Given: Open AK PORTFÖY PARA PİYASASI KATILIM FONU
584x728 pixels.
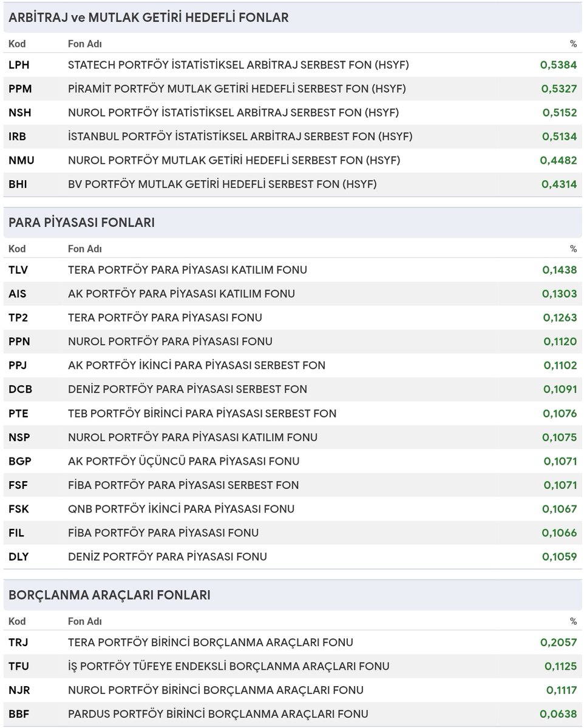Looking at the screenshot, I should (x=182, y=294).
